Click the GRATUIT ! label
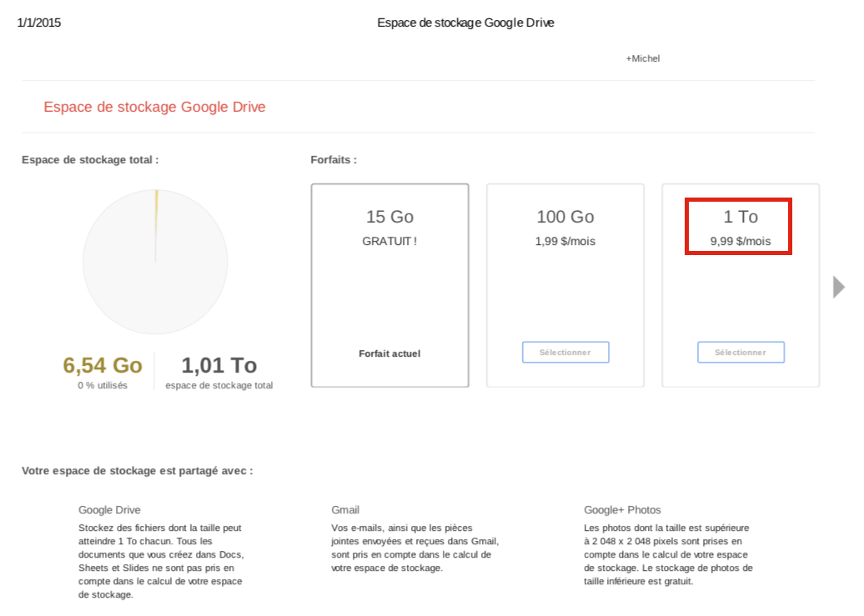The width and height of the screenshot is (864, 616). [x=389, y=242]
